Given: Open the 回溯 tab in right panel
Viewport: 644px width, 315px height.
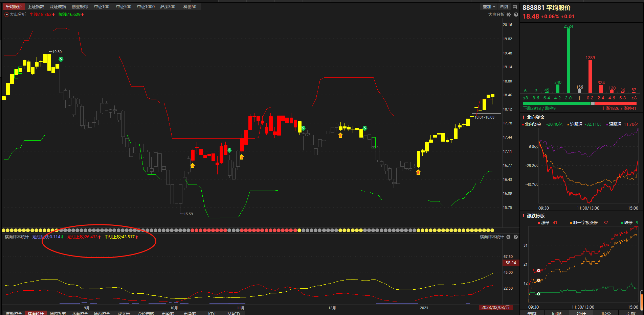Looking at the screenshot, I should [557, 313].
